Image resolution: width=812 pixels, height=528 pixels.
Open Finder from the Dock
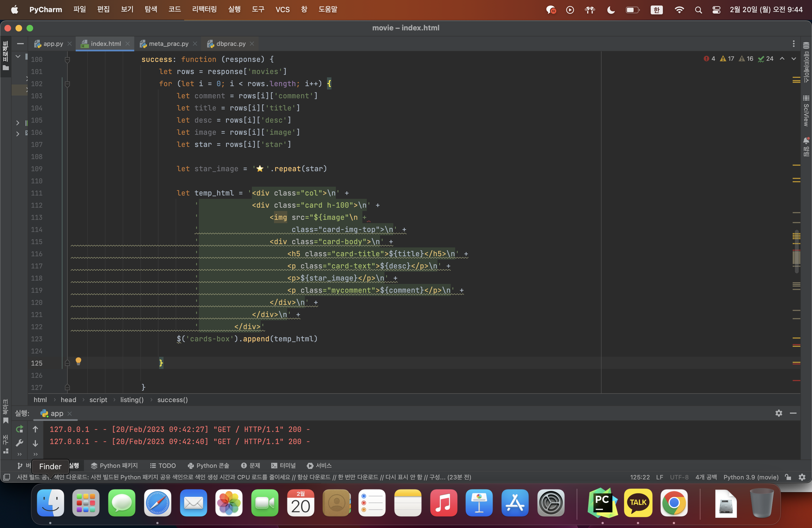point(50,503)
